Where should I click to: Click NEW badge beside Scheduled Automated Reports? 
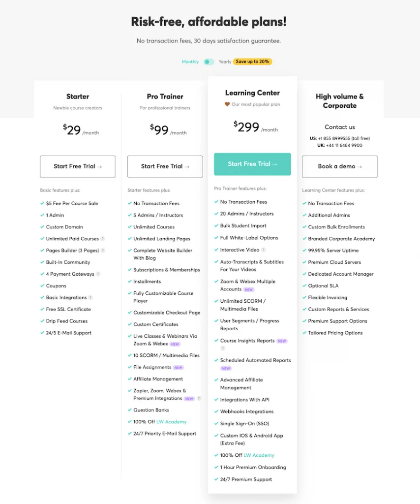point(226,368)
